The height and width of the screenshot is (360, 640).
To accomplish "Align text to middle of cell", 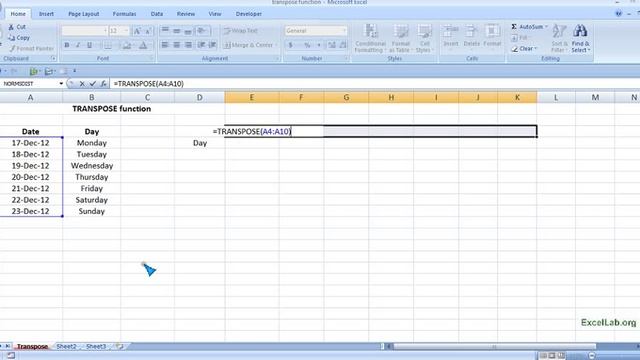I will 176,31.
